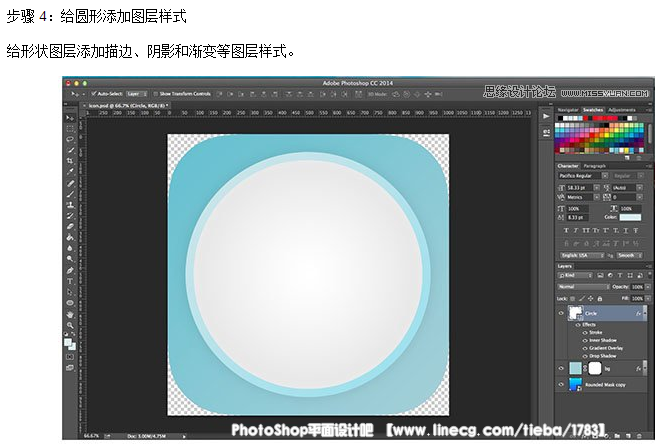Viewport: 655px width, 447px height.
Task: Click the font size input field
Action: point(579,186)
